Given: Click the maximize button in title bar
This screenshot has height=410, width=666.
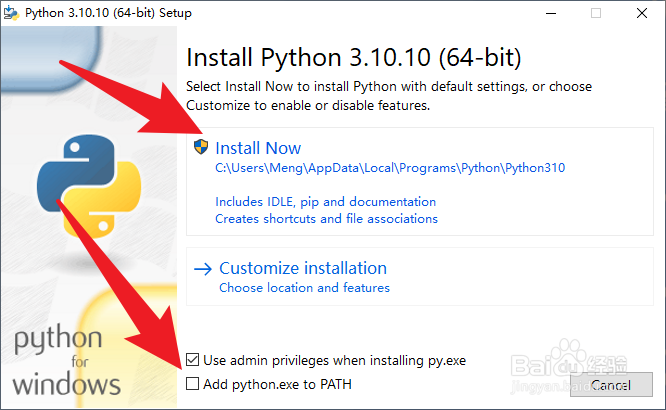Looking at the screenshot, I should point(596,13).
